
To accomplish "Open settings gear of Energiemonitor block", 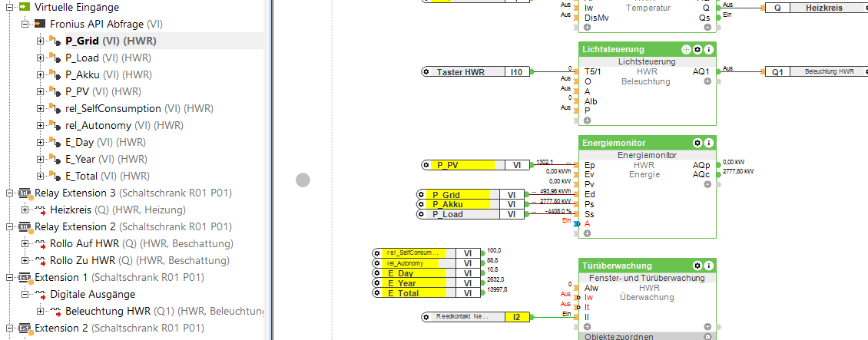I will pos(697,144).
